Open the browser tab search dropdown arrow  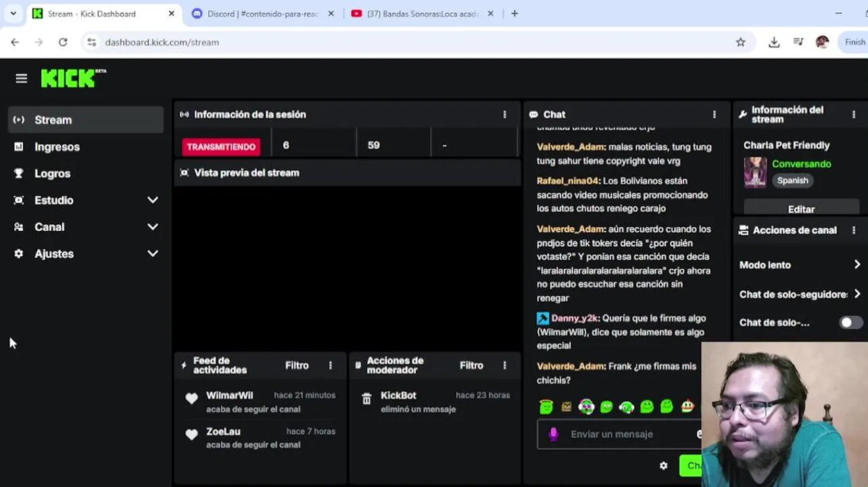[x=13, y=14]
